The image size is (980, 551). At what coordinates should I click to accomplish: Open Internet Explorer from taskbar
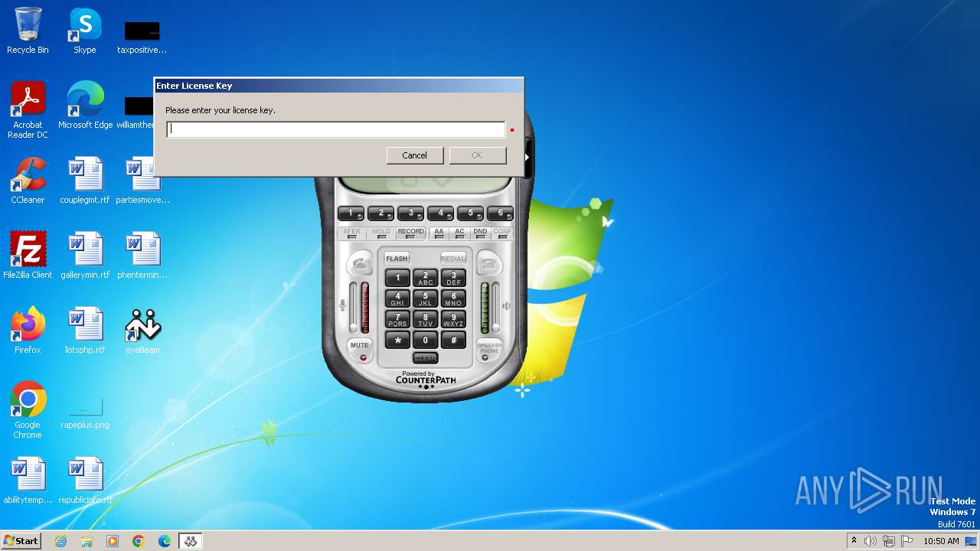coord(60,541)
